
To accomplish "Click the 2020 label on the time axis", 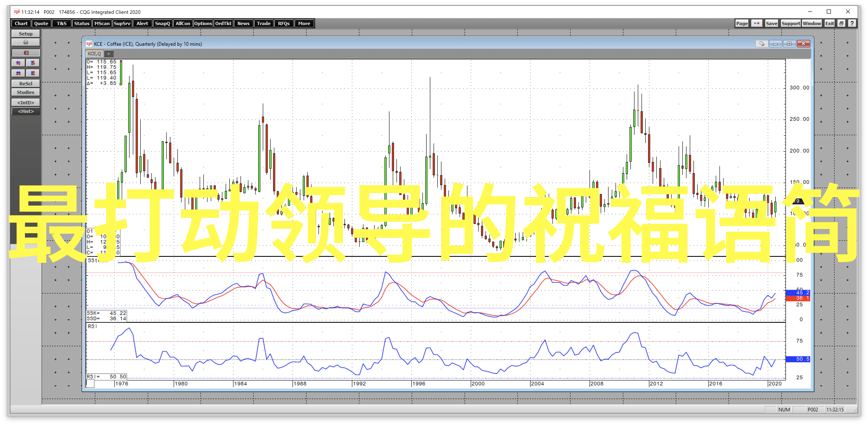I will [775, 384].
